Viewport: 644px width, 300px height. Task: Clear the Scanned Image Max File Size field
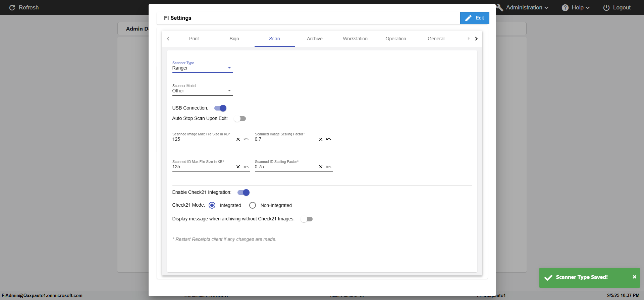[238, 139]
